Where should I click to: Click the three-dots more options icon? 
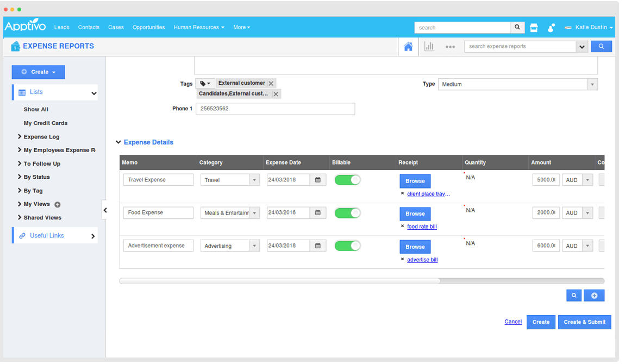pyautogui.click(x=450, y=47)
